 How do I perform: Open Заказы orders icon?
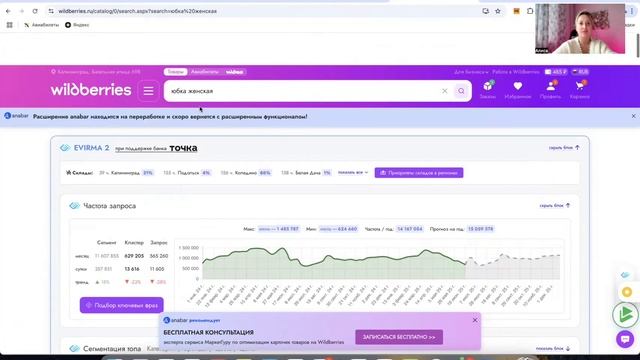coord(488,90)
